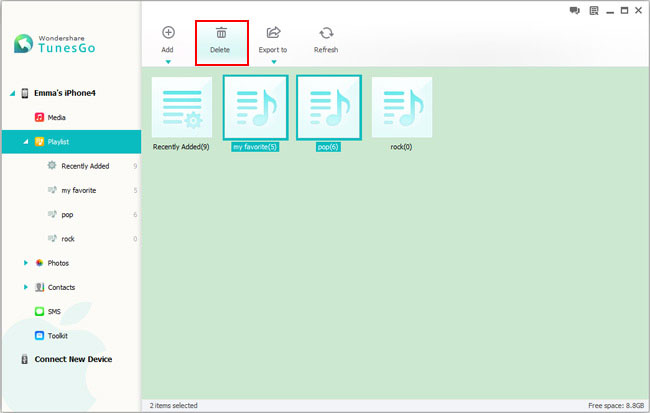Open the menu list icon in title bar

(594, 11)
